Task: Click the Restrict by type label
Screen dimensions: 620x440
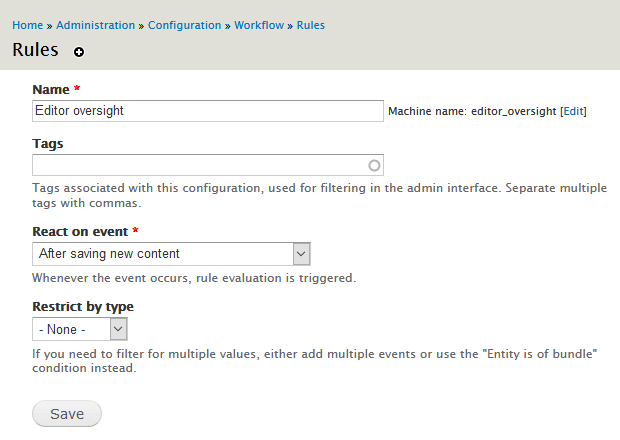Action: pyautogui.click(x=83, y=307)
